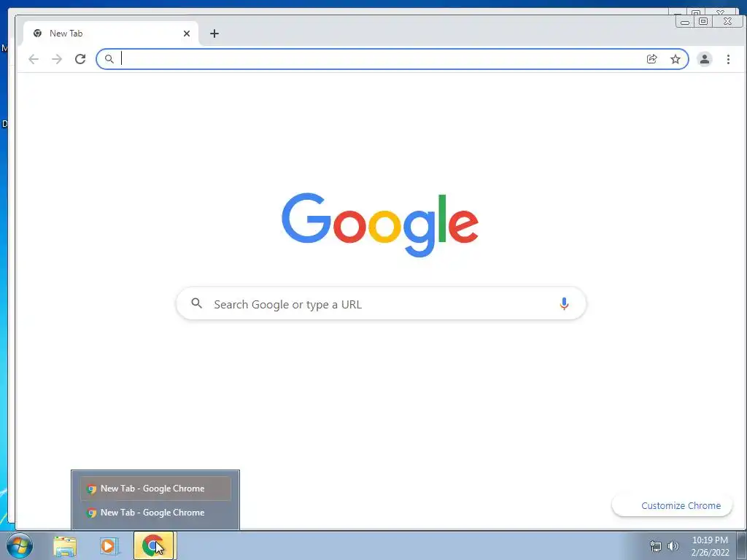The width and height of the screenshot is (747, 560).
Task: Select the New Tab browser tab
Action: click(x=111, y=34)
